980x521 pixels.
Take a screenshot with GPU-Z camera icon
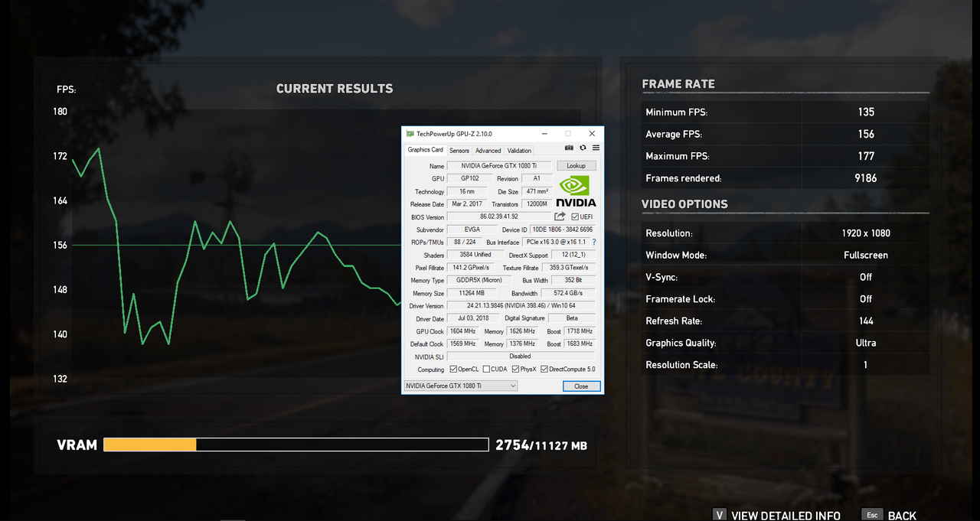tap(569, 148)
